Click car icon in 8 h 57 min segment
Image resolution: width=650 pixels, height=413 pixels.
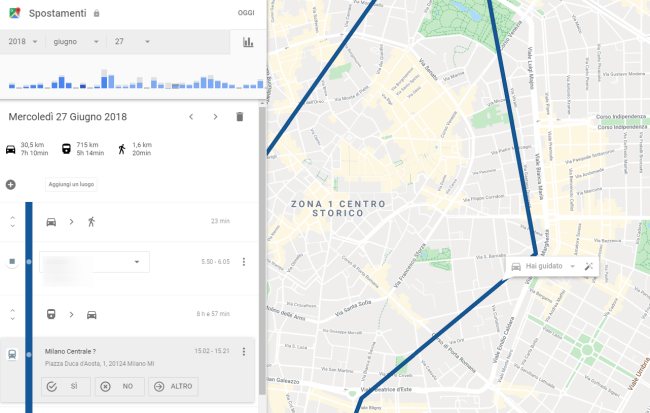[92, 315]
